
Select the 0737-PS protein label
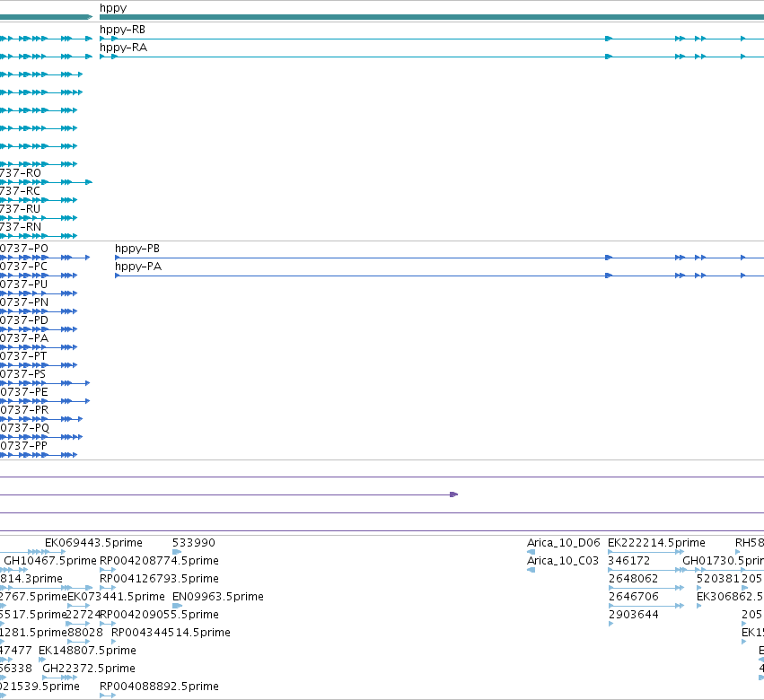23,375
